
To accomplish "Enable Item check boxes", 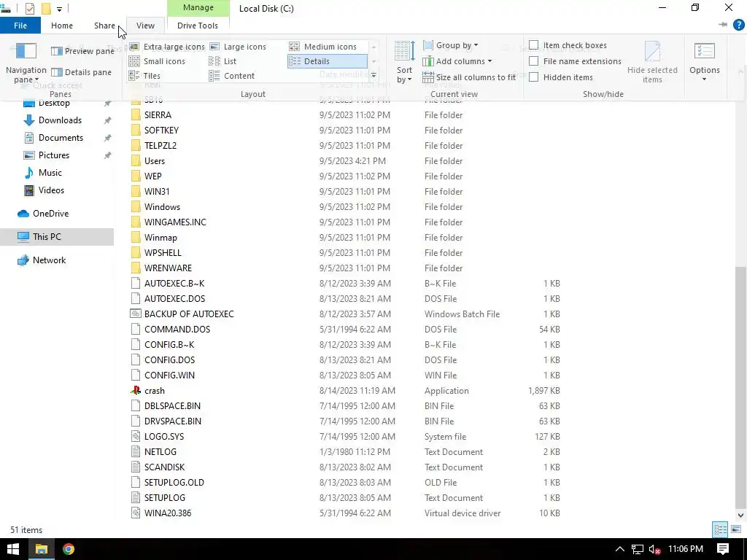I will point(533,45).
